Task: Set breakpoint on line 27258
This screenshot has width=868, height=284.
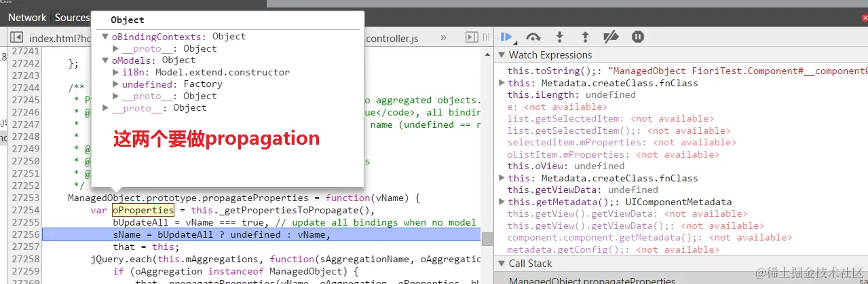Action: pos(24,259)
